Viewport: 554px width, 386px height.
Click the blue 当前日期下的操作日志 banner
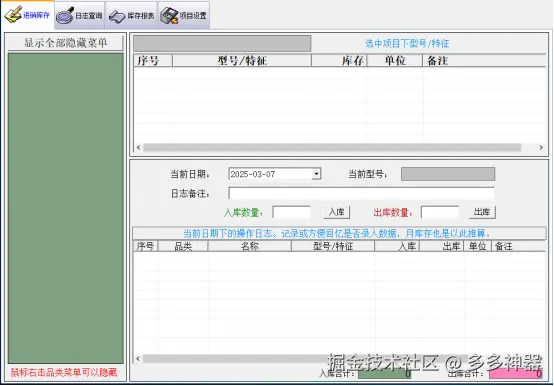click(339, 233)
